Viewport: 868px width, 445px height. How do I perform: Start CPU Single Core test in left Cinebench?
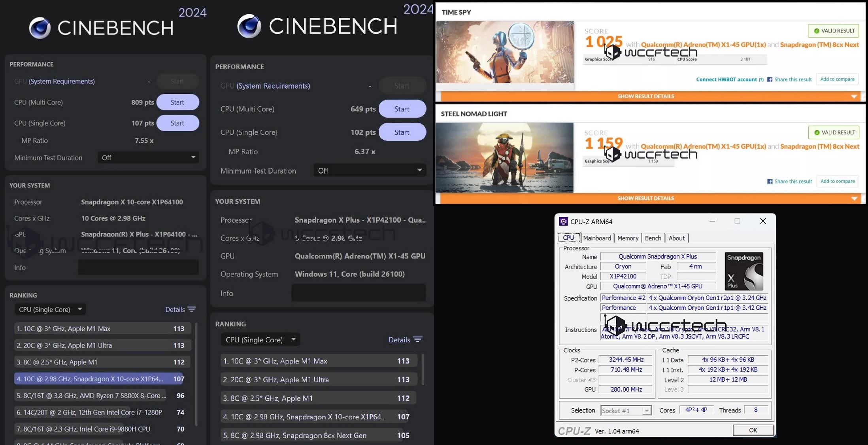[x=177, y=123]
